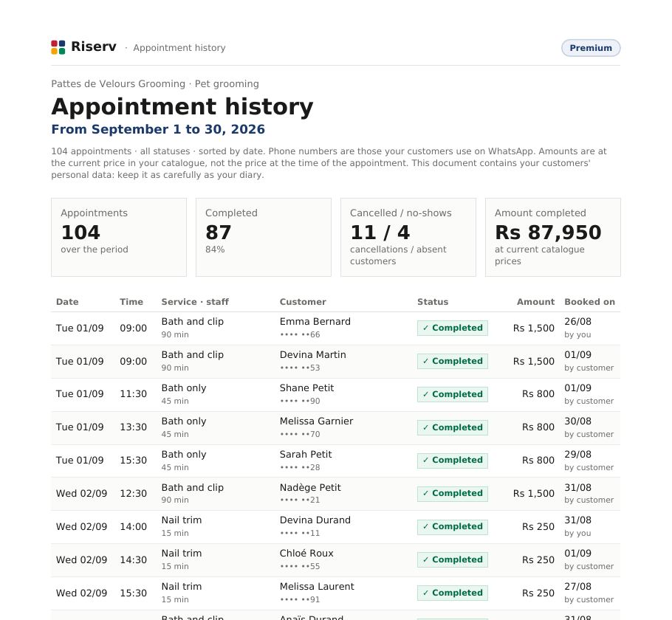Click booked-on date 29/08
This screenshot has width=672, height=620.
577,454
